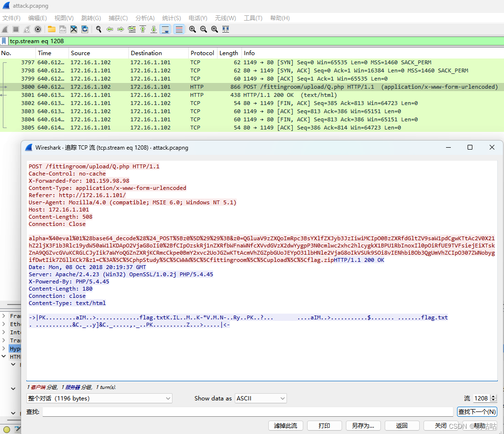Open a capture file

51,29
